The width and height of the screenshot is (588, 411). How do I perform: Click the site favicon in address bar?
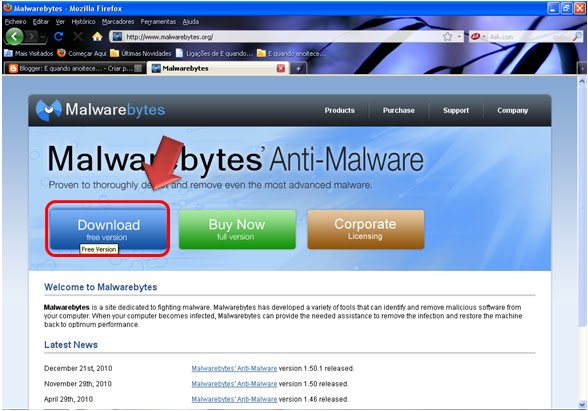(x=117, y=37)
